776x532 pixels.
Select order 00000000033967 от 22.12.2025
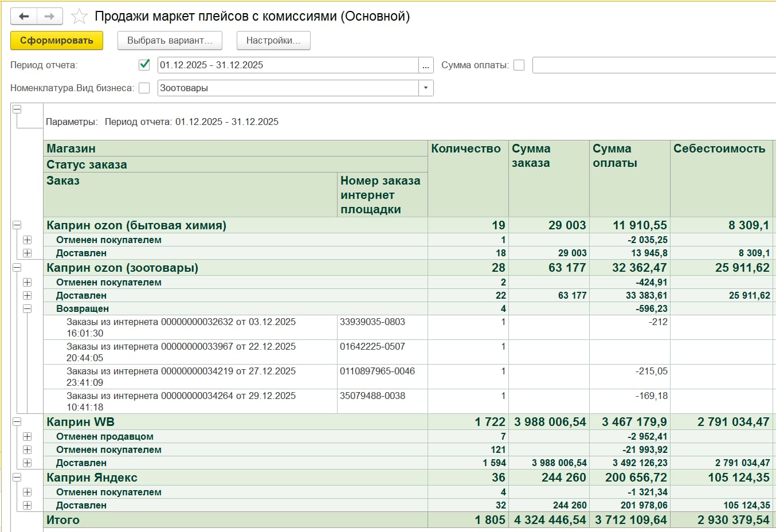(181, 352)
